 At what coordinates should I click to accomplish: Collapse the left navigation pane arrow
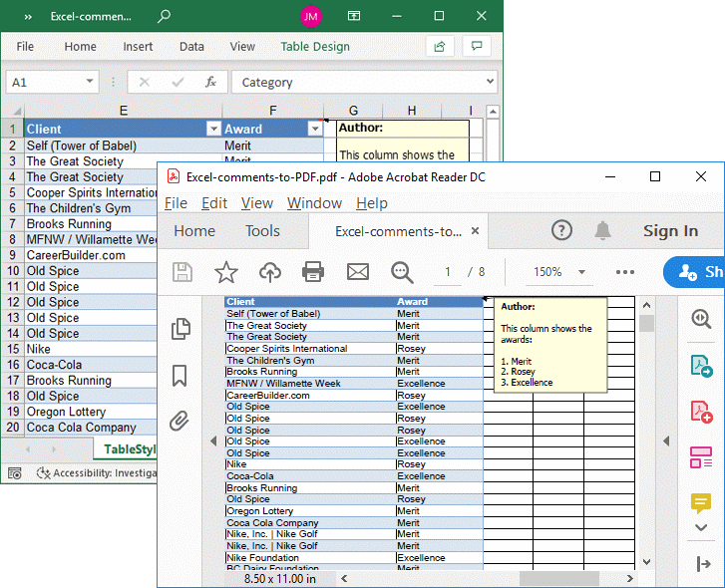tap(212, 441)
